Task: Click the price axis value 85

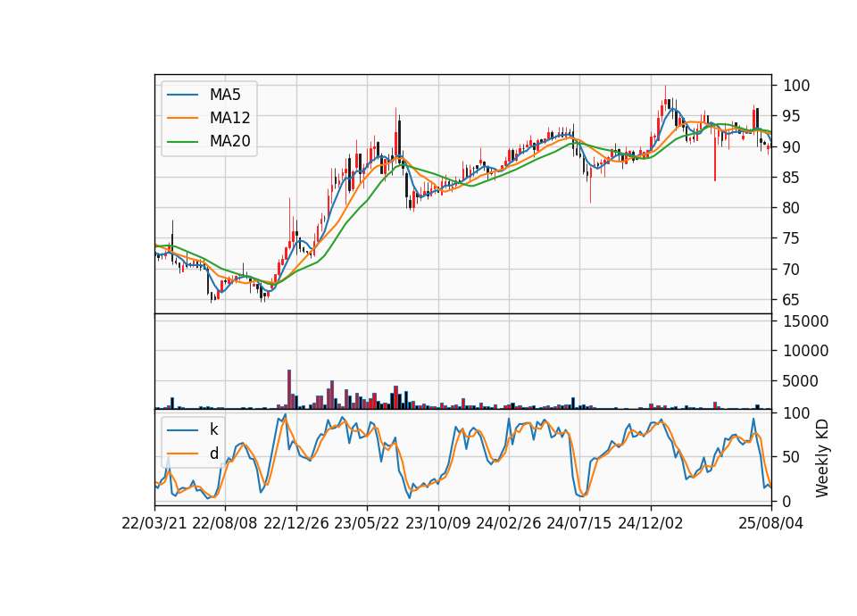Action: coord(792,178)
